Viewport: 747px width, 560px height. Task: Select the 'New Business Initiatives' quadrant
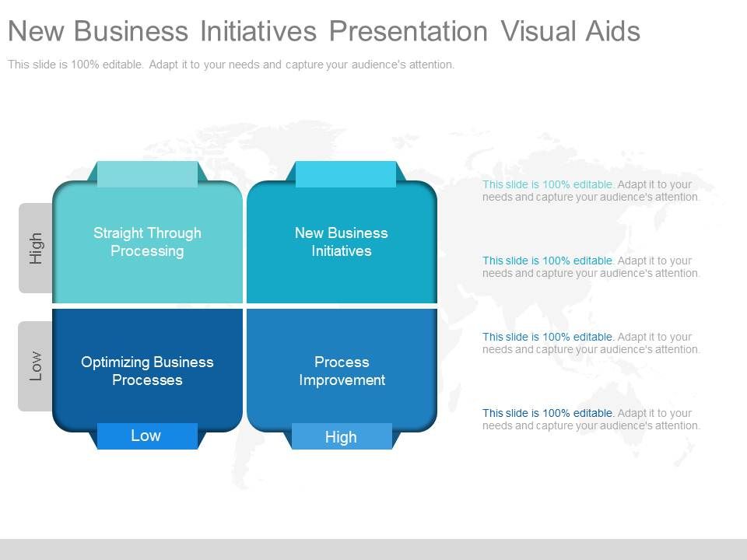342,242
